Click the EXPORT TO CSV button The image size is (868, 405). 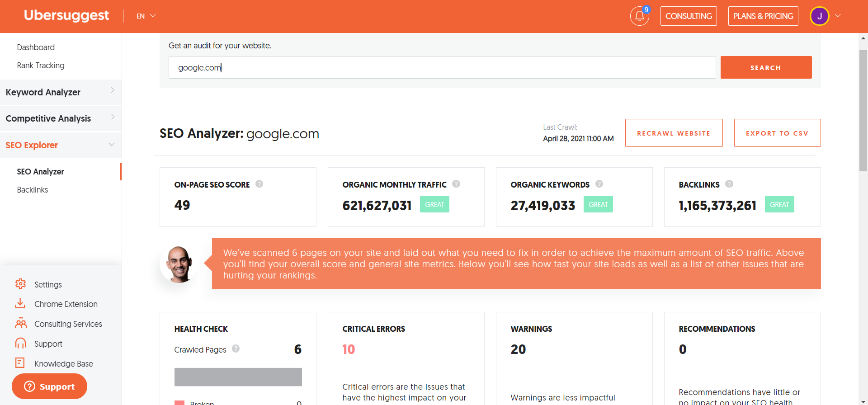tap(777, 133)
